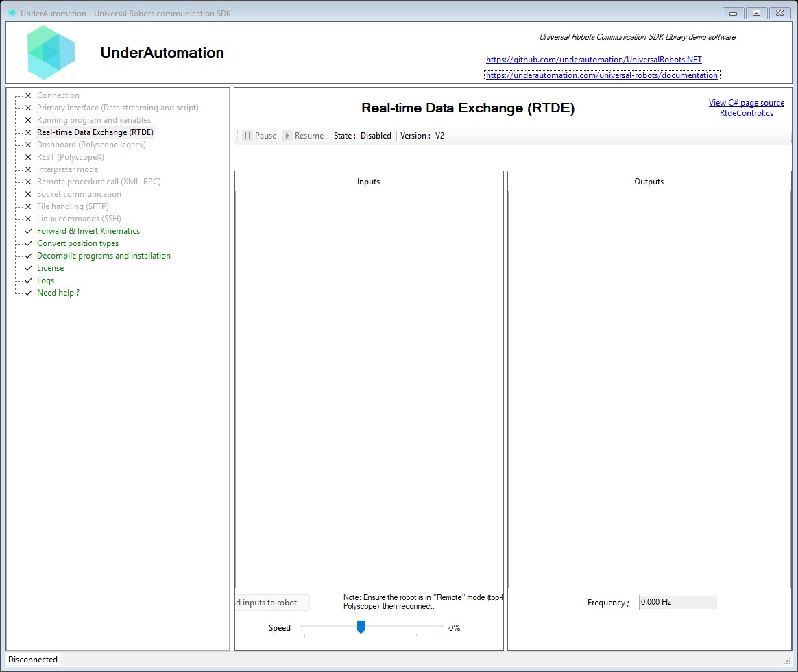Click the UnderAutomation hexagon logo
798x672 pixels.
pos(51,52)
